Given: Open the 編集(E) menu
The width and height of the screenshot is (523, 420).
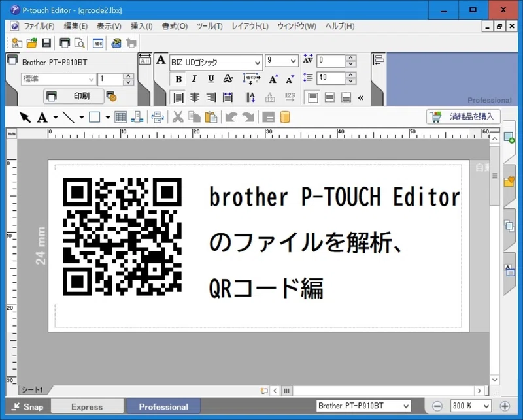Looking at the screenshot, I should pos(76,26).
